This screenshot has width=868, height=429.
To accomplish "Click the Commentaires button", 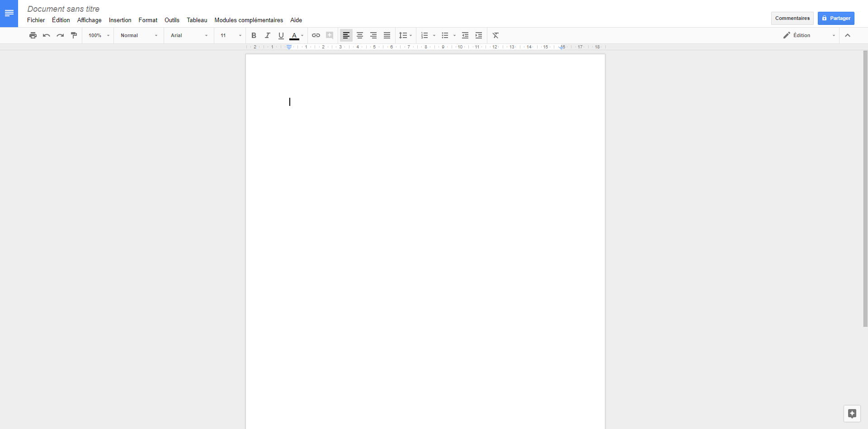I will click(792, 18).
